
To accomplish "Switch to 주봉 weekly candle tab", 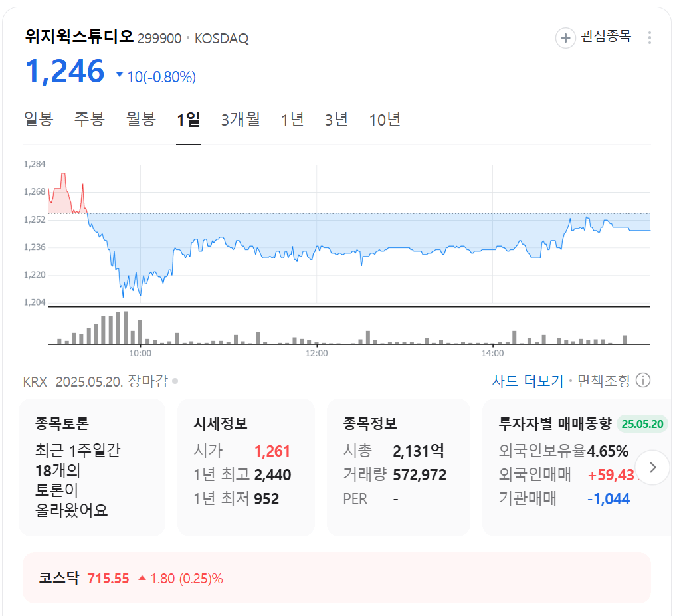I will click(x=90, y=119).
